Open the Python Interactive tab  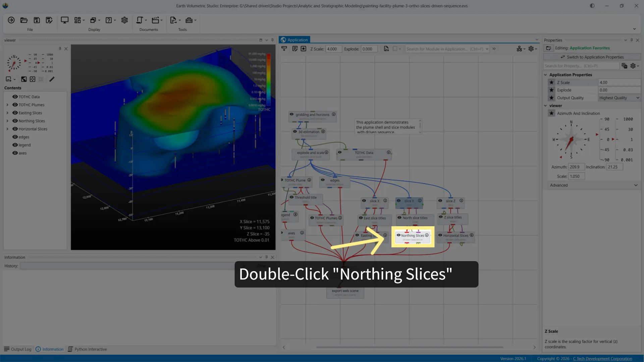[x=87, y=349]
